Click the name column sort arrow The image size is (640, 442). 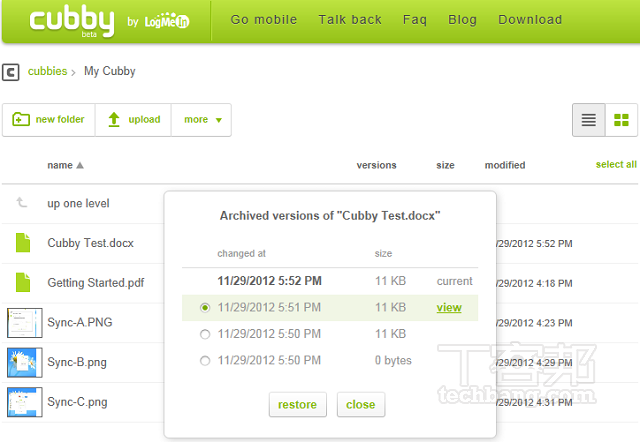(80, 165)
